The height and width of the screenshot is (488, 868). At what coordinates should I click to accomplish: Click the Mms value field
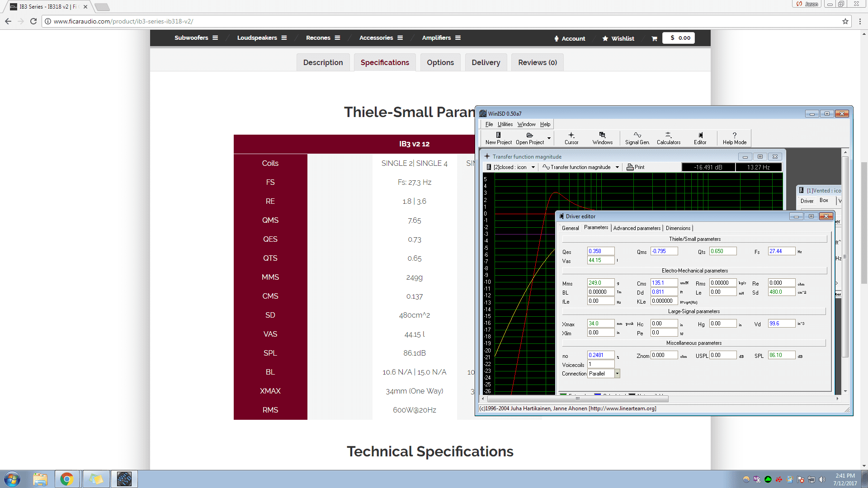[x=601, y=283]
